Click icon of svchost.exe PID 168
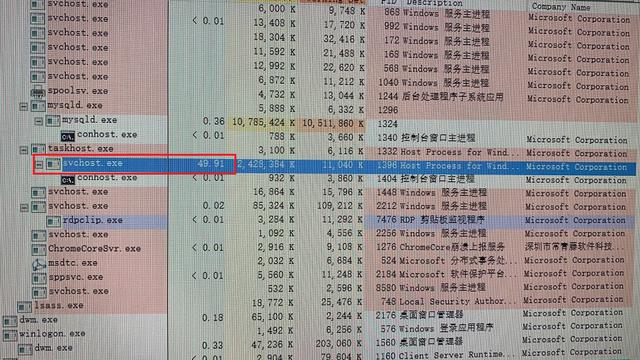Viewport: 640px width, 360px height. 38,48
